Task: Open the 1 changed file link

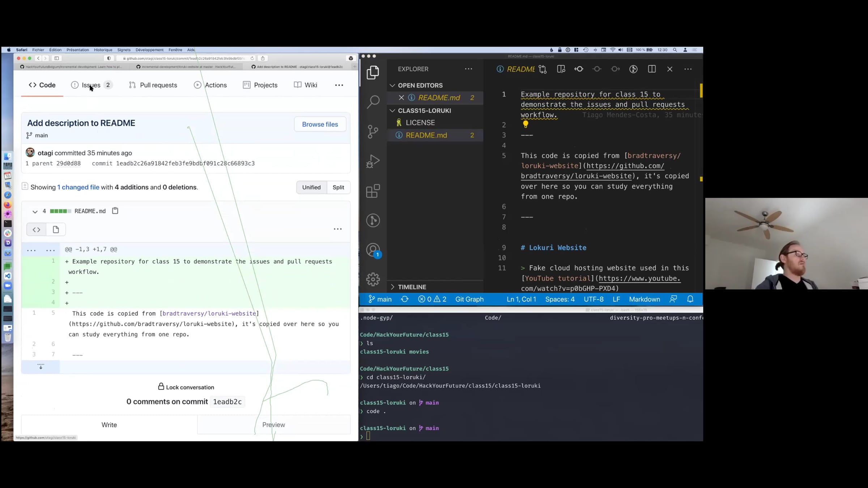Action: (78, 187)
